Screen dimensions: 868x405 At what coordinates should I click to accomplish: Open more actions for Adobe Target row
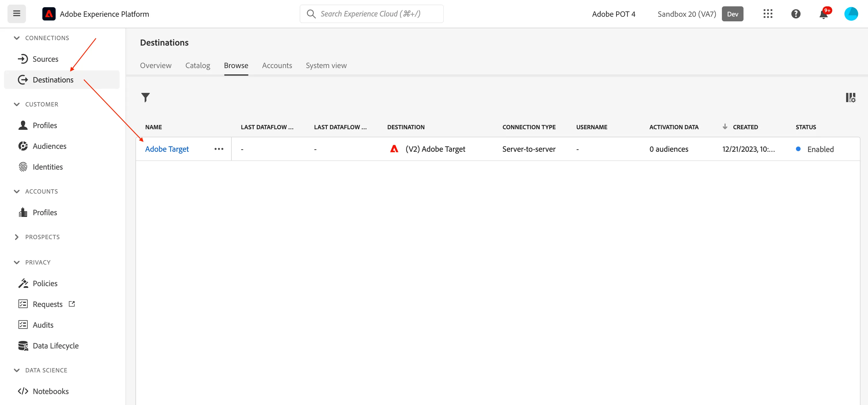click(x=219, y=149)
